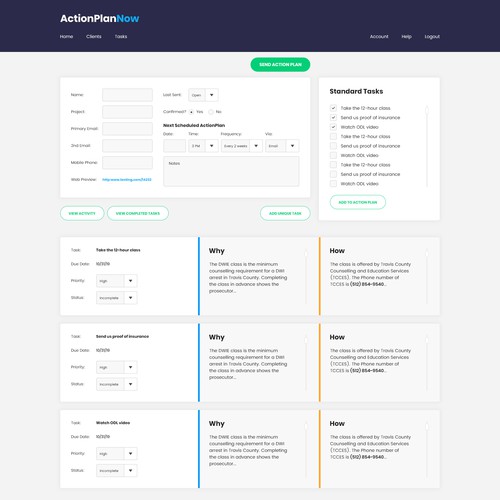Uncheck the checked Watch DDL video box
Viewport: 500px width, 500px height.
tap(333, 127)
